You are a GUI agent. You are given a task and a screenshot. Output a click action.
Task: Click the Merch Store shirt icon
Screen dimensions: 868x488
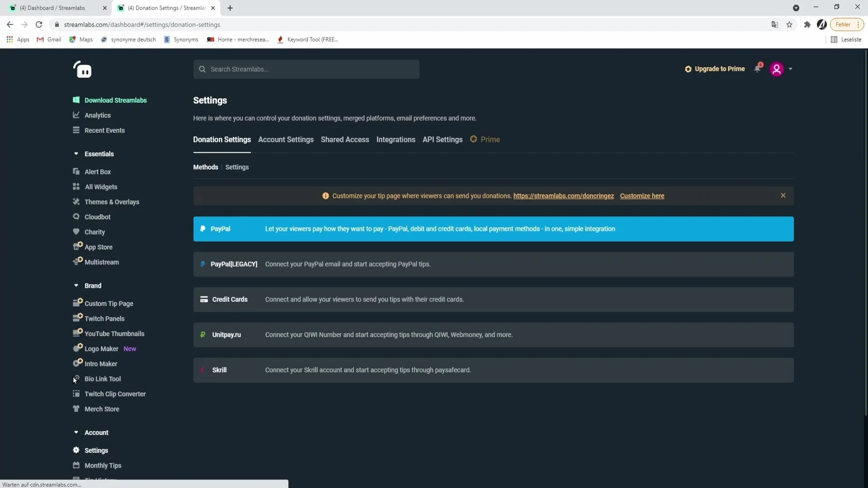coord(76,408)
